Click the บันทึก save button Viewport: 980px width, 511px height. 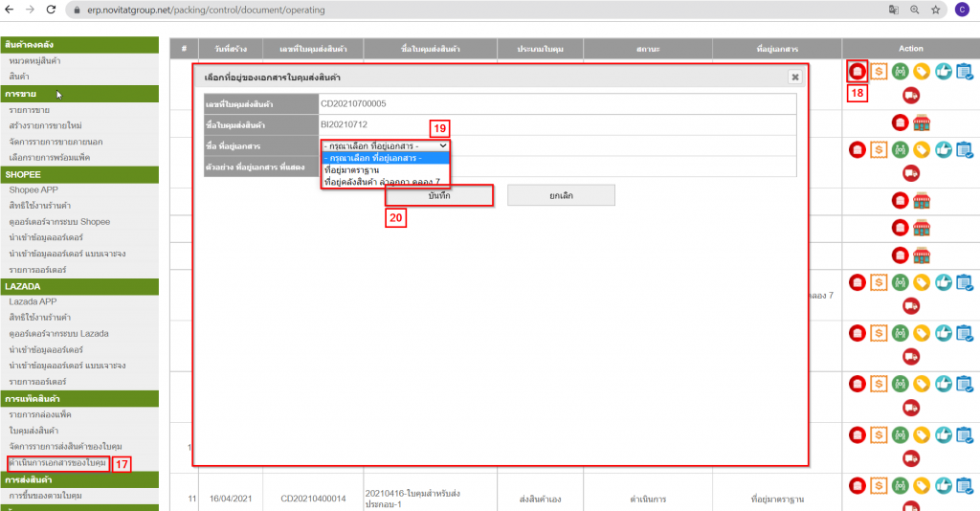click(439, 195)
